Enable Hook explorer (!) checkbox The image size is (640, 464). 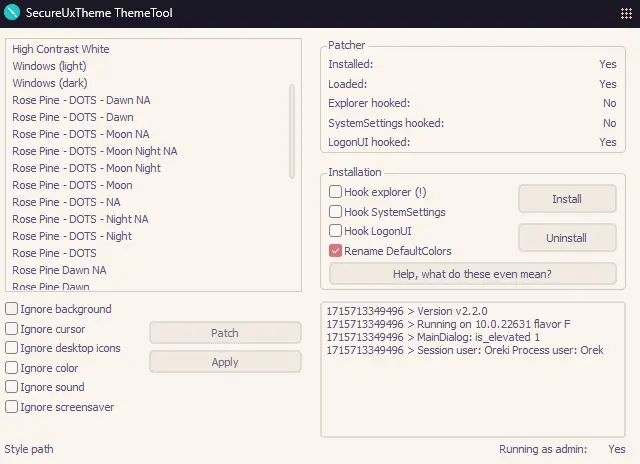click(335, 191)
